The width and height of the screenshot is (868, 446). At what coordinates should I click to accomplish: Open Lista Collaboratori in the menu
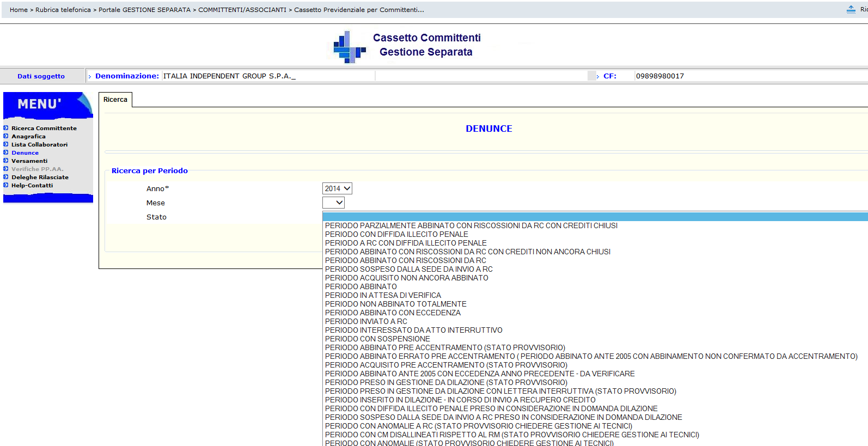(39, 145)
